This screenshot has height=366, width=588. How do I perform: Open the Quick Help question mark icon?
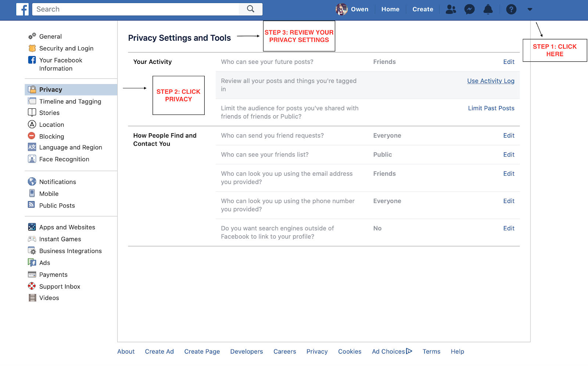pos(511,9)
